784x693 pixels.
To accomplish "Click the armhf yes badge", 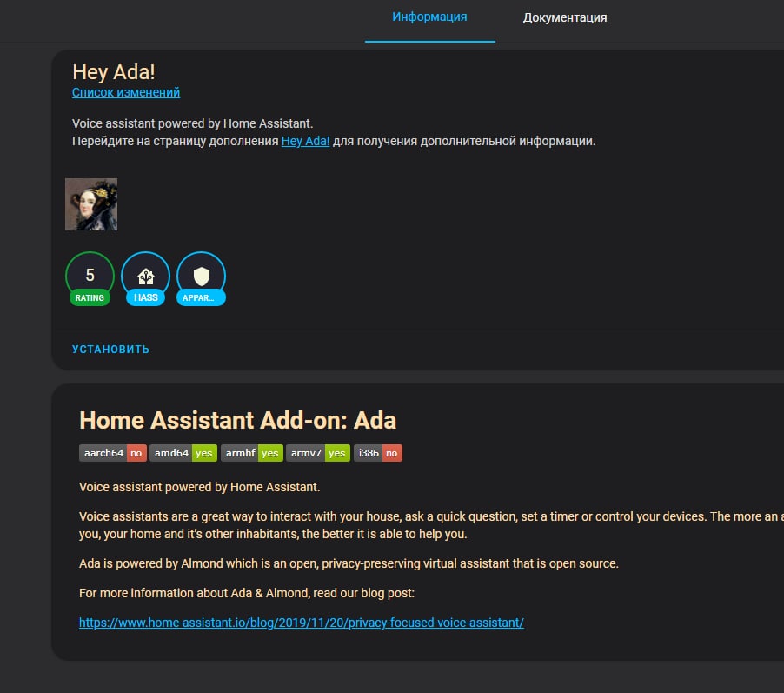I will 252,453.
